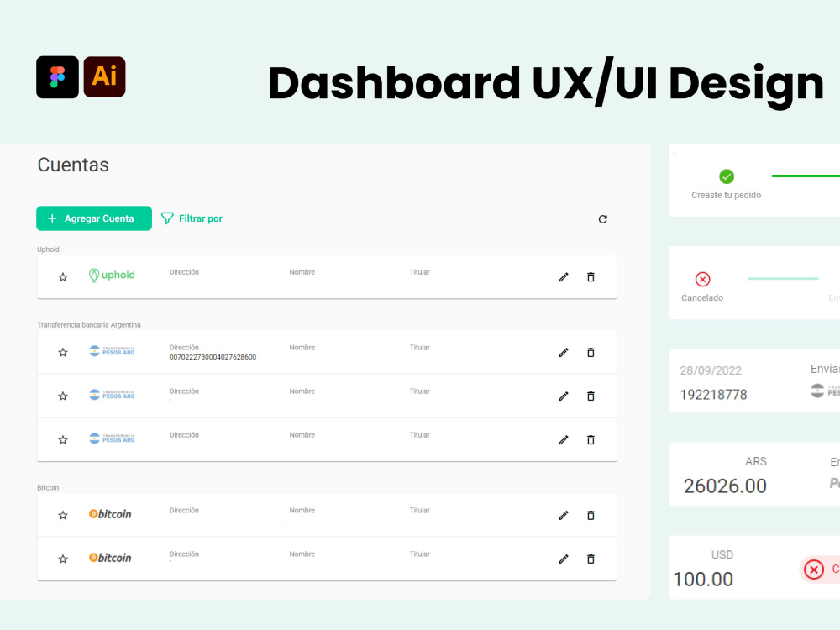Click the red X icon beside USD 100.00
This screenshot has height=630, width=840.
click(814, 570)
